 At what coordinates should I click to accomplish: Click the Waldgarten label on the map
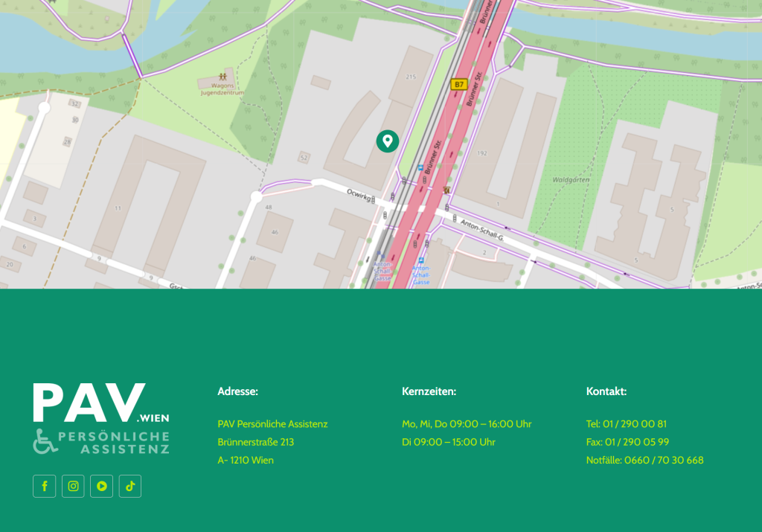(570, 179)
